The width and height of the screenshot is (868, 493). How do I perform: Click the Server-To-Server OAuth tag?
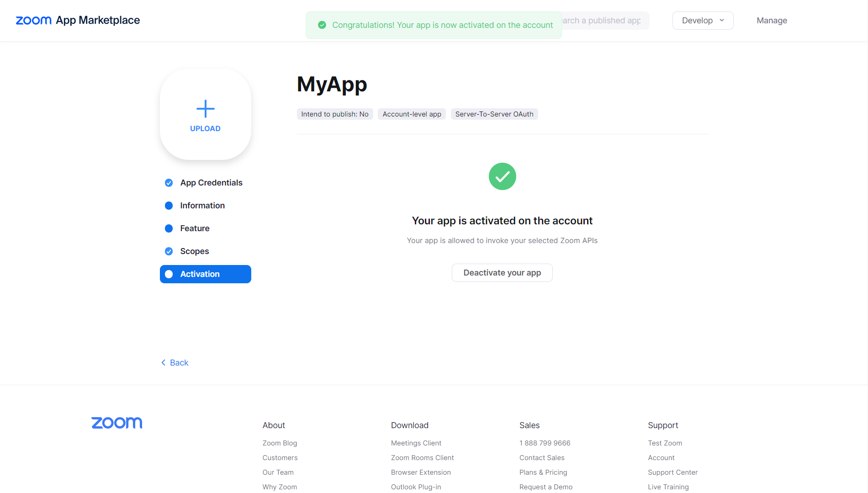[494, 114]
